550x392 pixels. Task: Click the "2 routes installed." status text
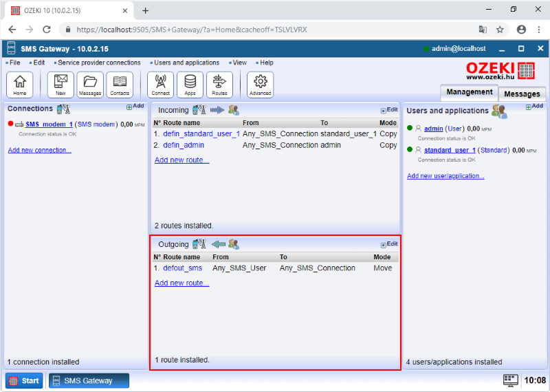pos(184,226)
